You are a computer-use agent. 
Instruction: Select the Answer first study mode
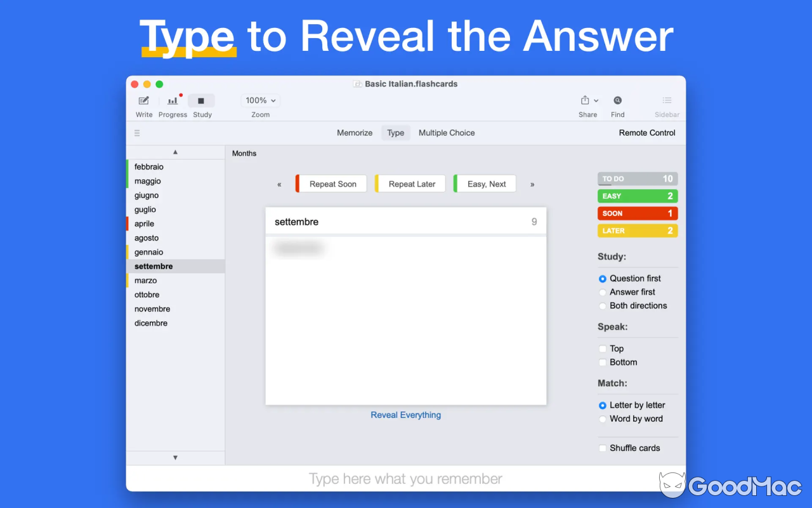602,292
